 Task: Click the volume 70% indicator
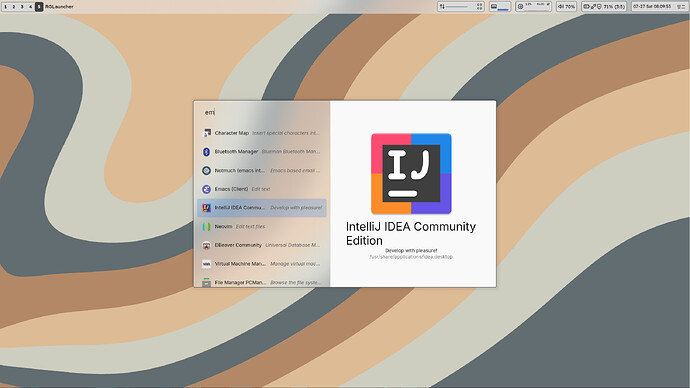(566, 7)
